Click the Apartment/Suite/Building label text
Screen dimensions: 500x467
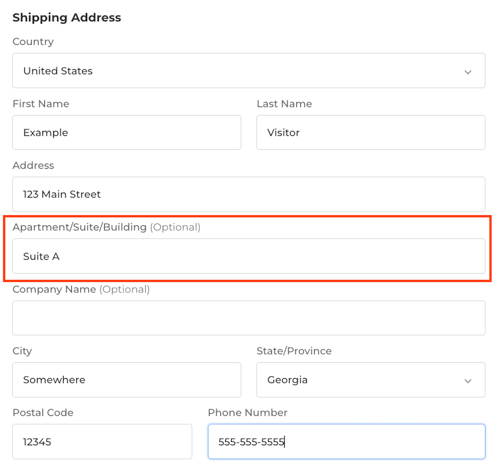coord(79,227)
